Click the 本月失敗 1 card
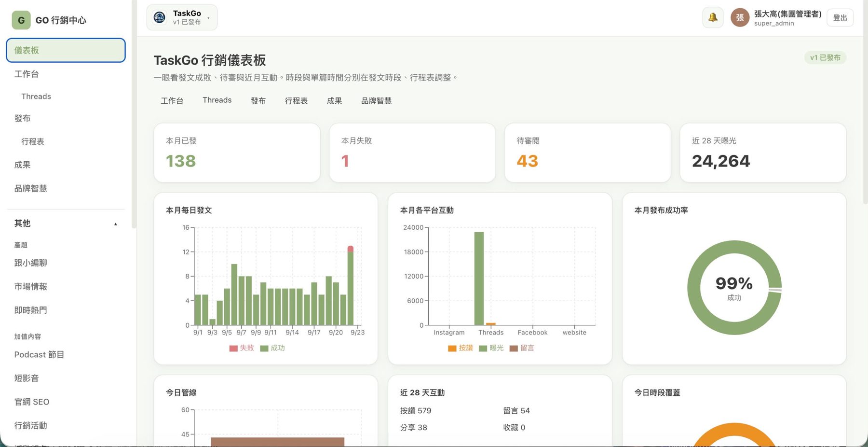Viewport: 868px width, 447px height. click(x=412, y=153)
